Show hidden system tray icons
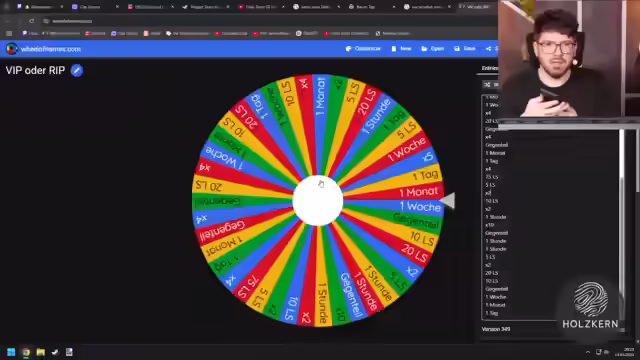Image resolution: width=640 pixels, height=360 pixels. [588, 352]
